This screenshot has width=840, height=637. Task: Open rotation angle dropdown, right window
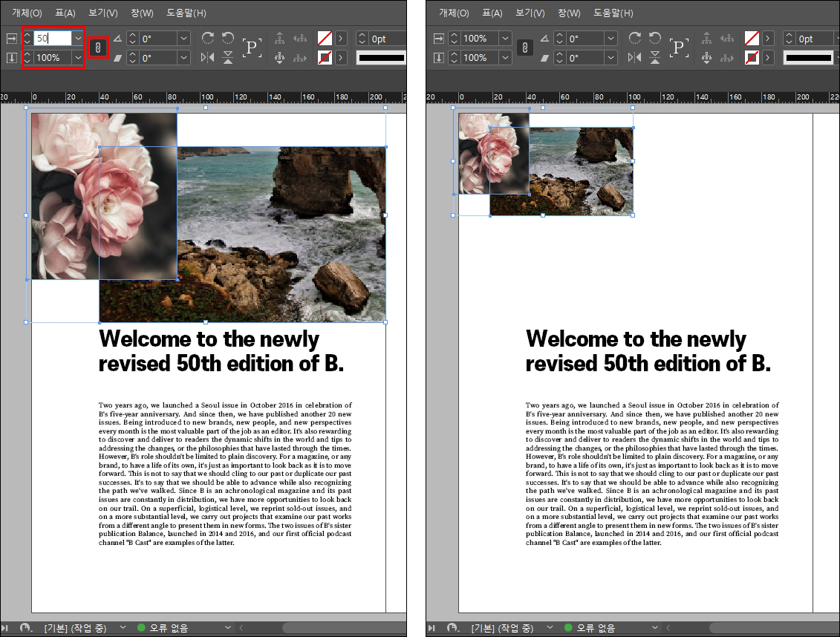(x=611, y=39)
